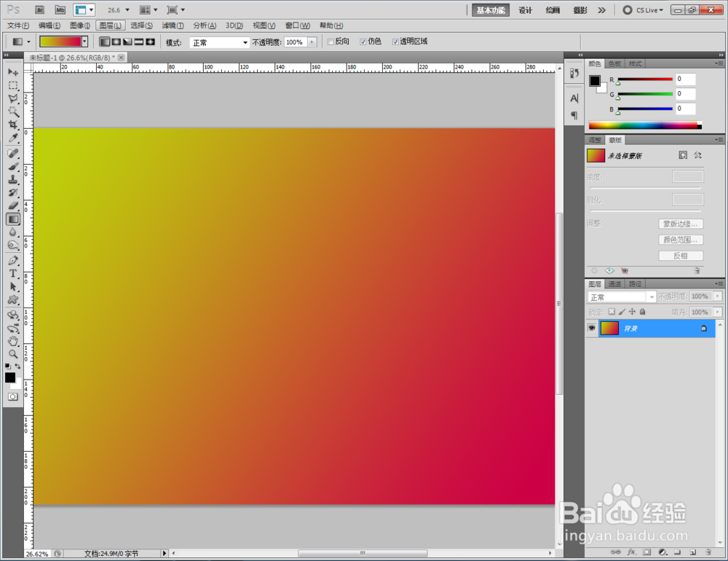Choose angle gradient style
This screenshot has height=561, width=728.
tap(127, 42)
